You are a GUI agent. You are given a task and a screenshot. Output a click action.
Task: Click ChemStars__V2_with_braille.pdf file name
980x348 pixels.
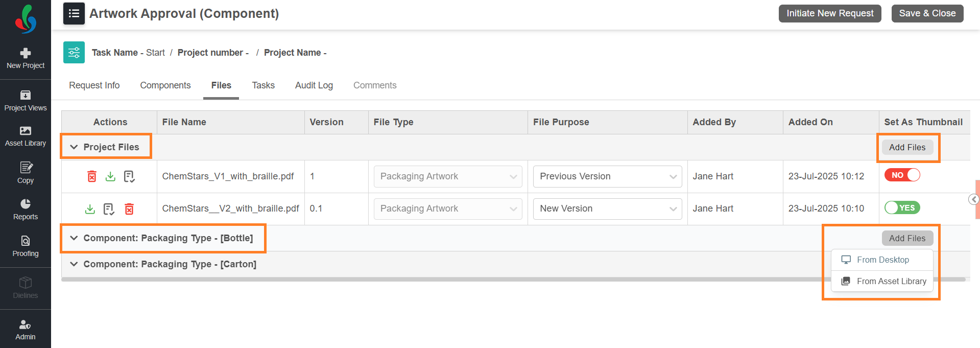coord(230,208)
